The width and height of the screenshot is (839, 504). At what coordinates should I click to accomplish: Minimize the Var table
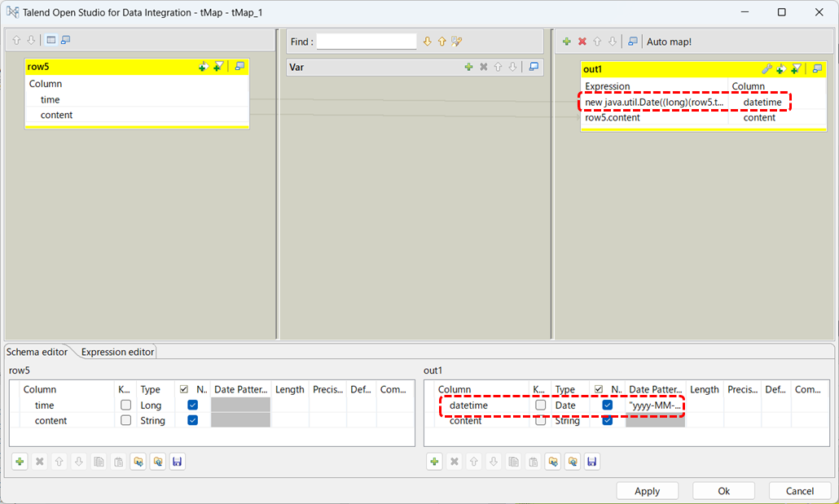coord(534,67)
